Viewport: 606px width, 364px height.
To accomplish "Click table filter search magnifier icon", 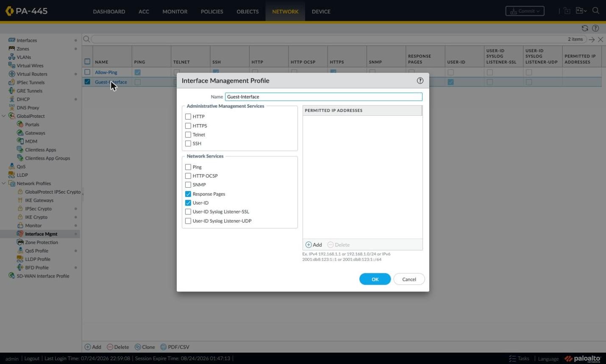I will coord(86,39).
